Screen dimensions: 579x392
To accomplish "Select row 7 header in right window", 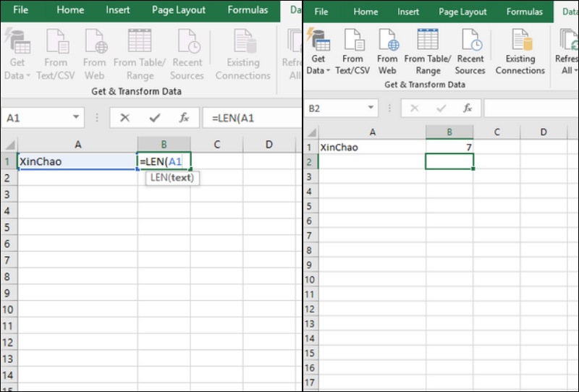I will (310, 235).
